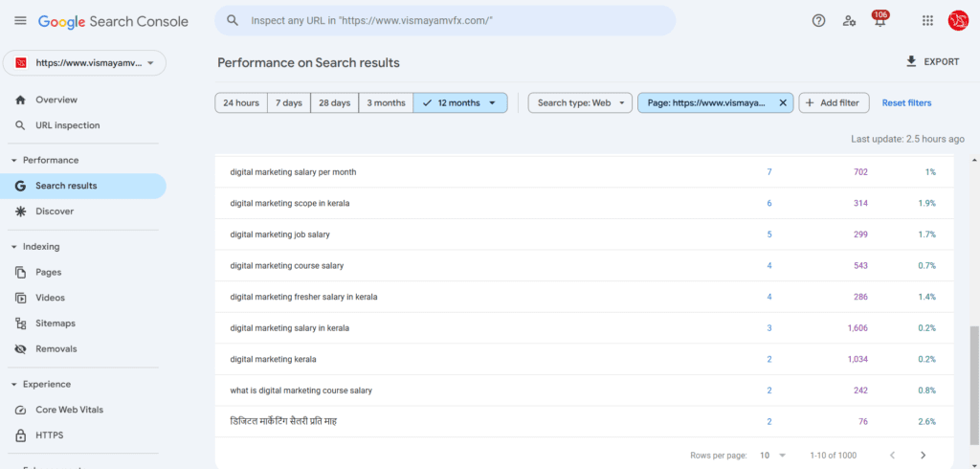Open the Search type: Web dropdown
The height and width of the screenshot is (469, 980).
coord(580,103)
